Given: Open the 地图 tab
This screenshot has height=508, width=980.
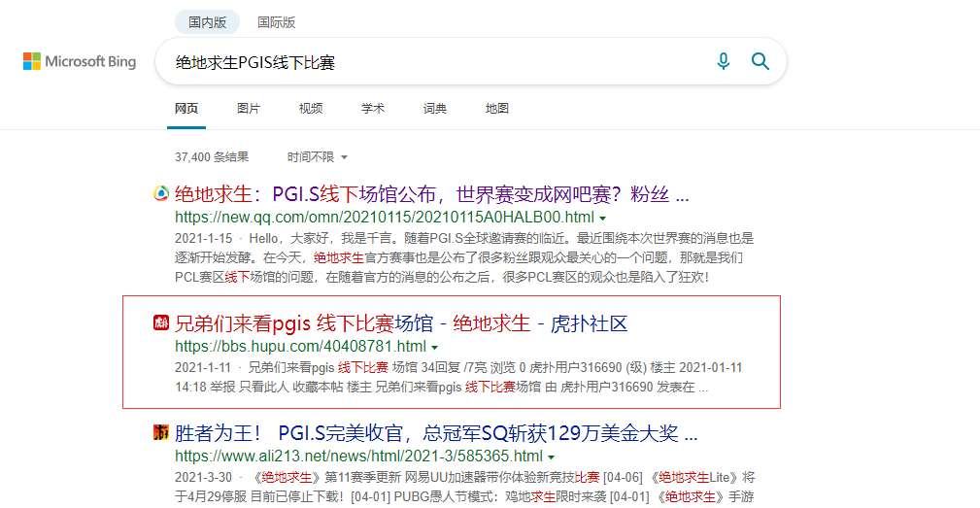Looking at the screenshot, I should pos(497,109).
